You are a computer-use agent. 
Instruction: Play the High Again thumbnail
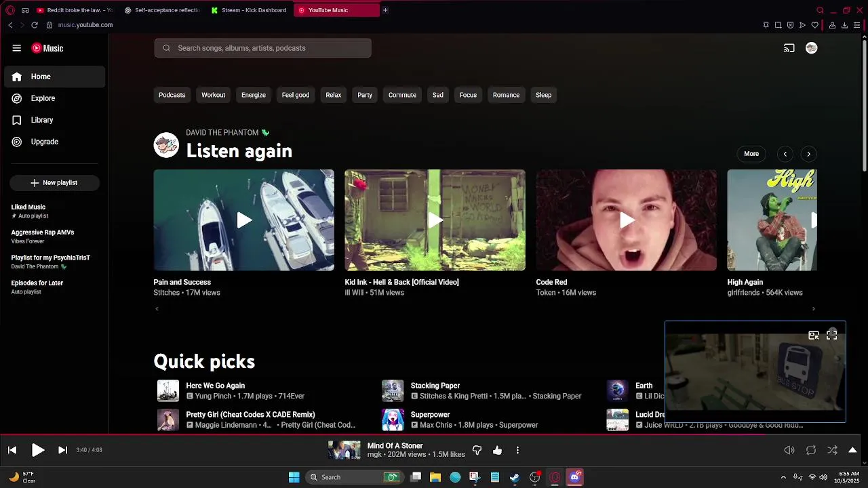click(772, 220)
